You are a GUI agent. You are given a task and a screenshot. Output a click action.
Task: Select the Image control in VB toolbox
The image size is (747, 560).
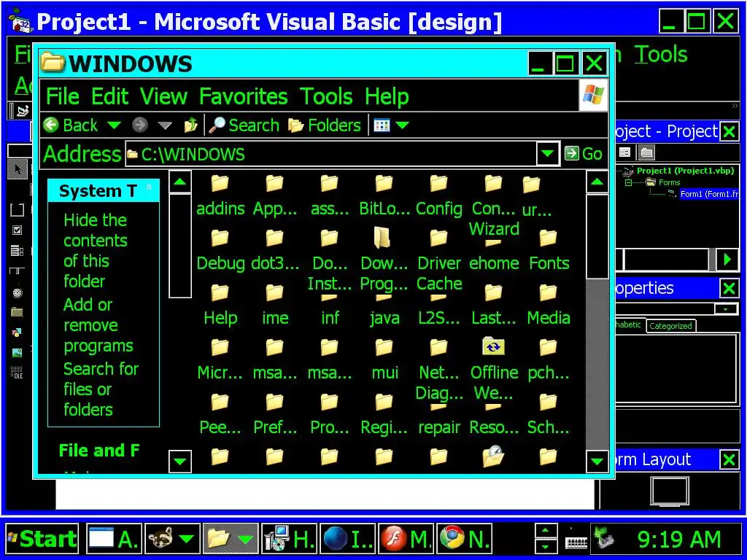click(18, 353)
